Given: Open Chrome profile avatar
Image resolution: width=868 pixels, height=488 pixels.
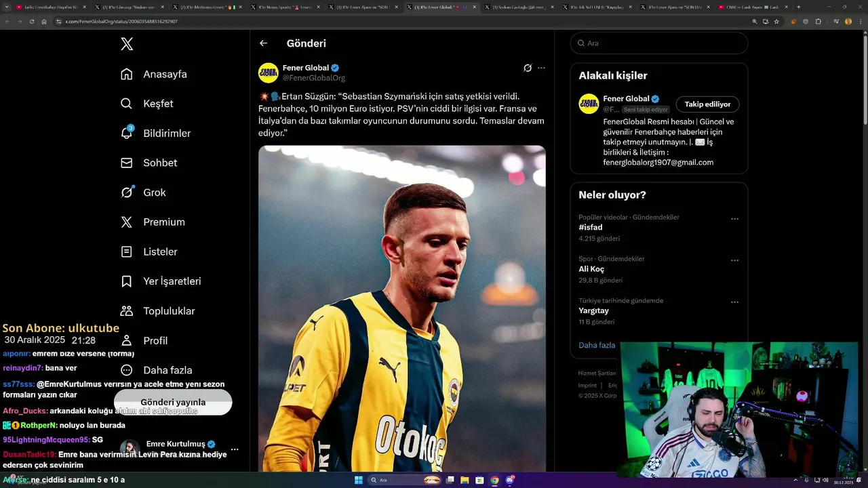Looking at the screenshot, I should 848,22.
